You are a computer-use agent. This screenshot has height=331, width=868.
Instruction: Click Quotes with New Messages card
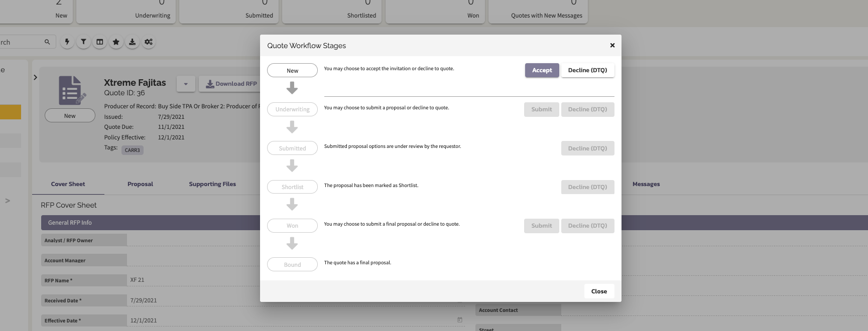click(538, 11)
